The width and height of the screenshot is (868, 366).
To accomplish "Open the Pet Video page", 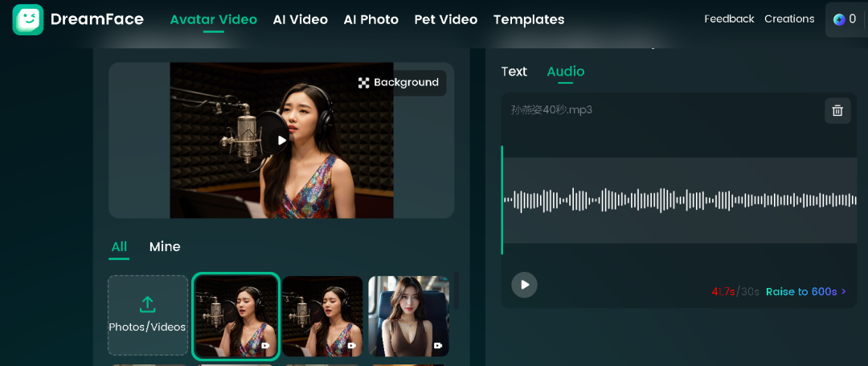I will (445, 19).
